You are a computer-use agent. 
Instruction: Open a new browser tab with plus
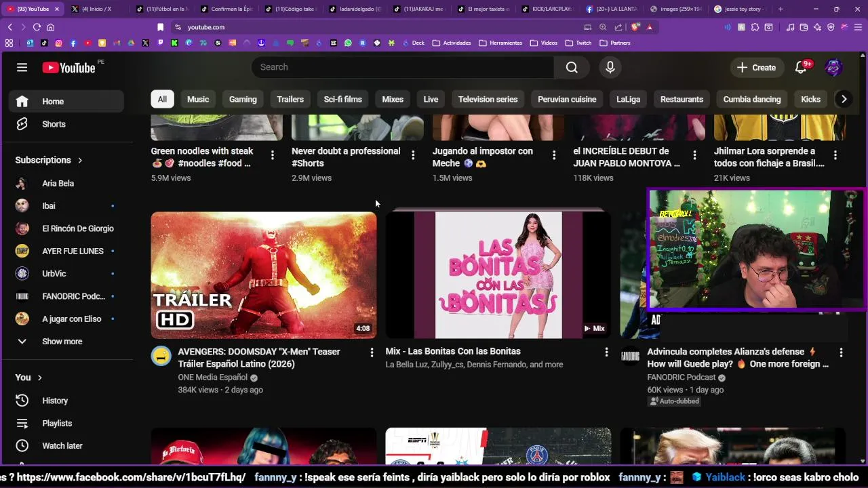781,9
